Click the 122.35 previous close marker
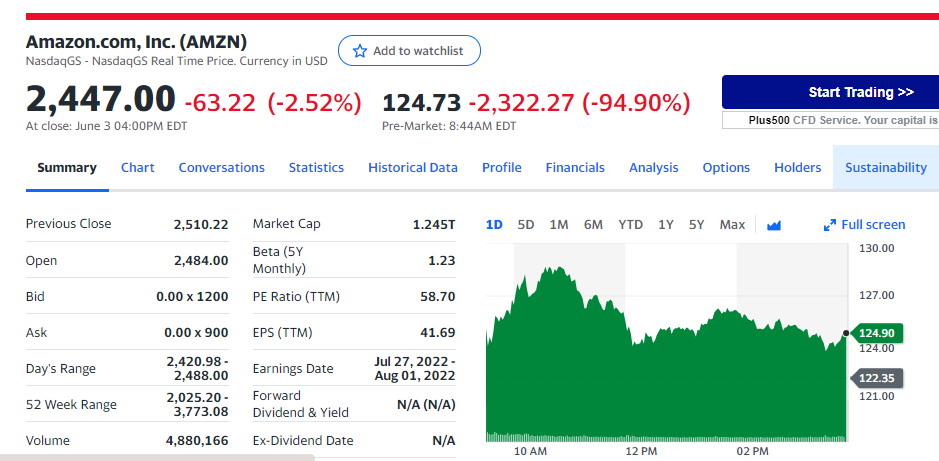Screen dimensions: 939x461 coord(876,378)
